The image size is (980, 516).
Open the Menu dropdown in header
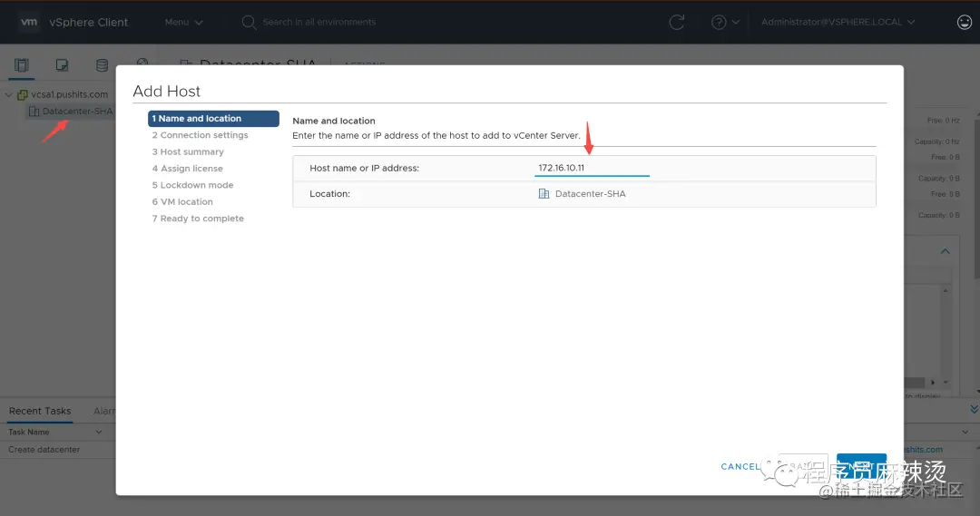[183, 22]
